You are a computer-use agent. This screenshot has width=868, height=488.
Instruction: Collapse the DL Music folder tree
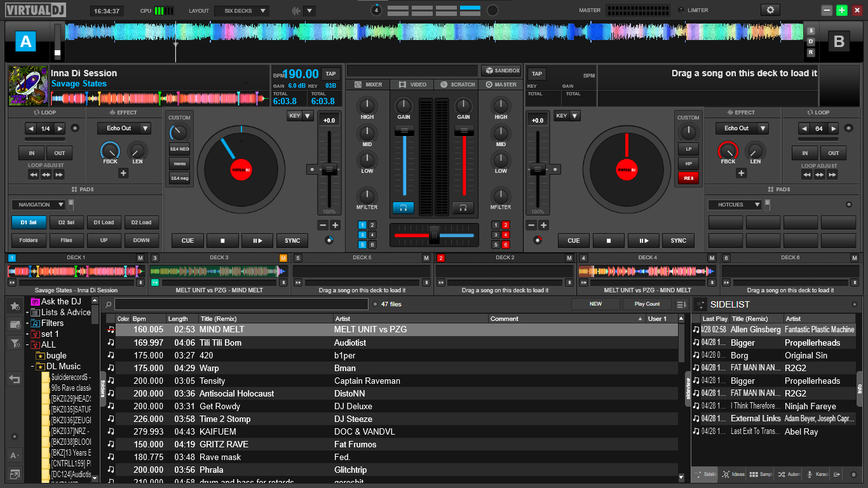pyautogui.click(x=33, y=367)
